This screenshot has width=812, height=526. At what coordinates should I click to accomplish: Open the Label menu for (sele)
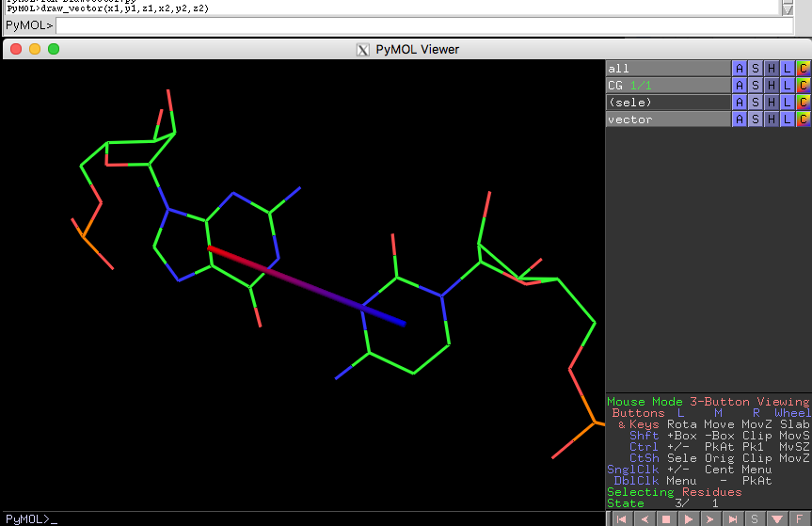pos(787,103)
